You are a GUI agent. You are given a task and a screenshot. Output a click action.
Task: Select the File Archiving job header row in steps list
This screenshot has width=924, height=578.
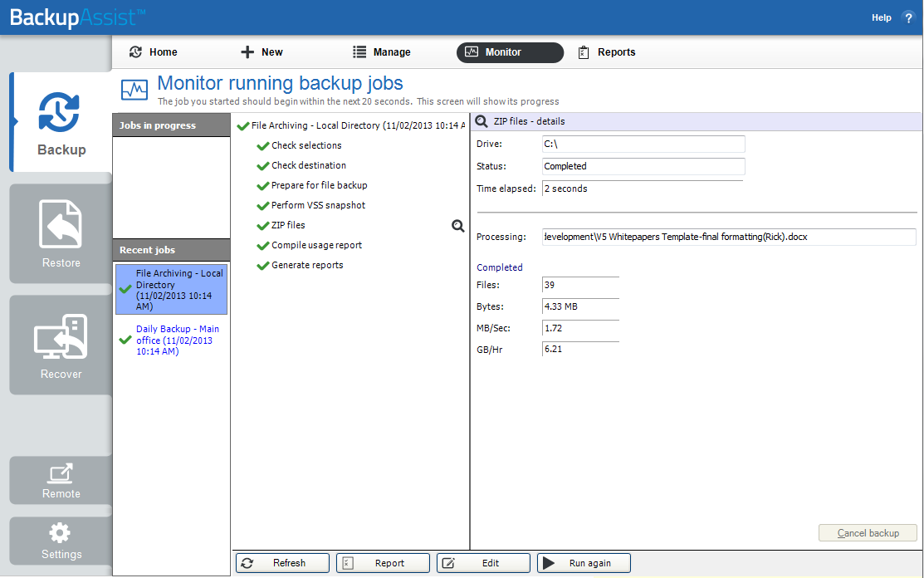click(351, 125)
